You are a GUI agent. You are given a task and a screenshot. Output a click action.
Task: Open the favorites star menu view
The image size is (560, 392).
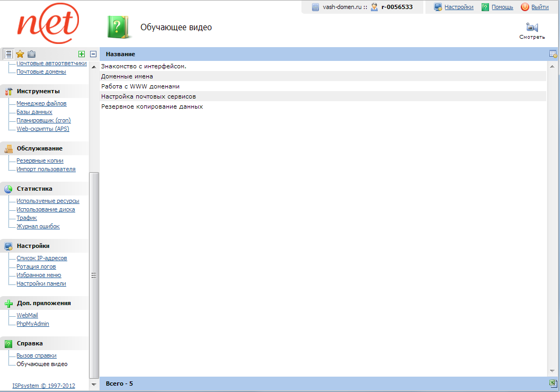(x=20, y=54)
